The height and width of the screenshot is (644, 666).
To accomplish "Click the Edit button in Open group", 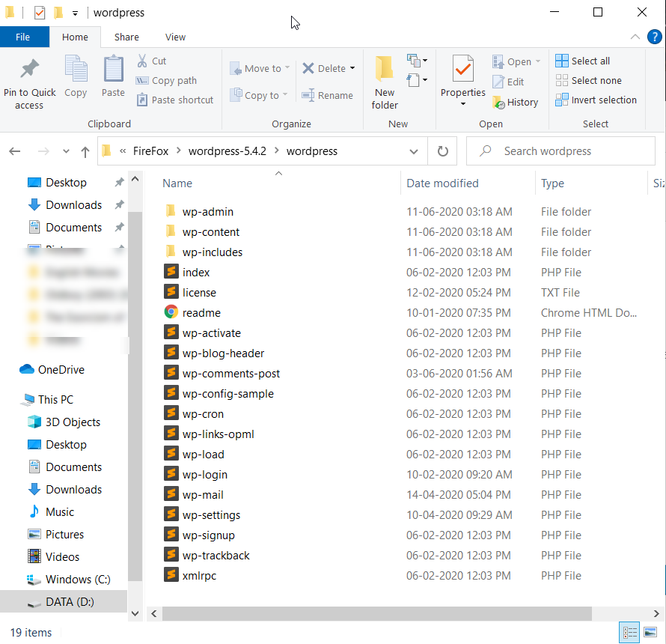I will point(508,82).
